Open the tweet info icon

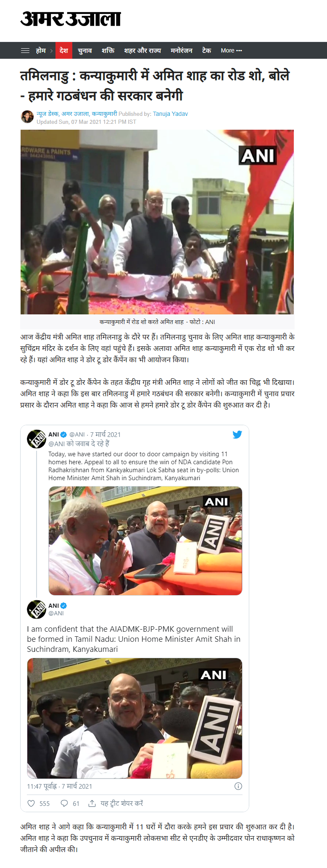pyautogui.click(x=238, y=786)
